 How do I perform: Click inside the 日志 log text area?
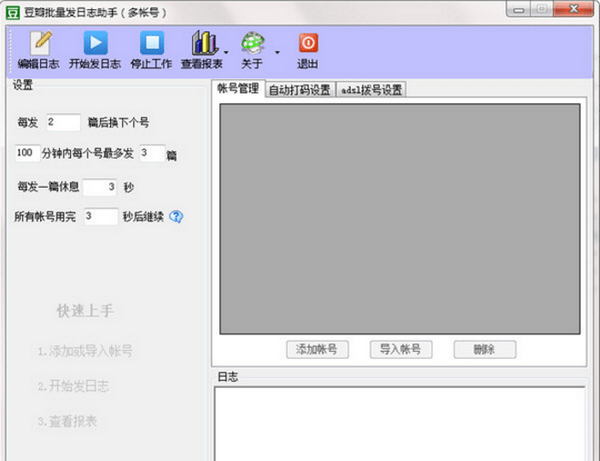point(399,424)
